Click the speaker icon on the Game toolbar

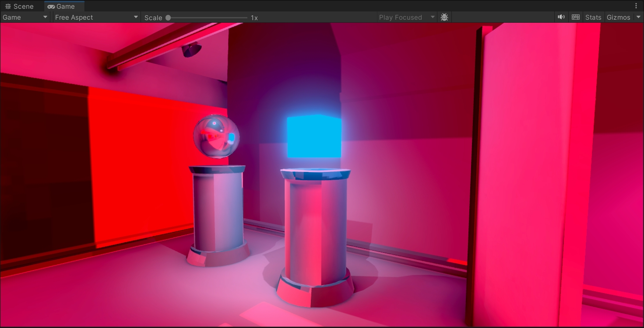tap(561, 17)
